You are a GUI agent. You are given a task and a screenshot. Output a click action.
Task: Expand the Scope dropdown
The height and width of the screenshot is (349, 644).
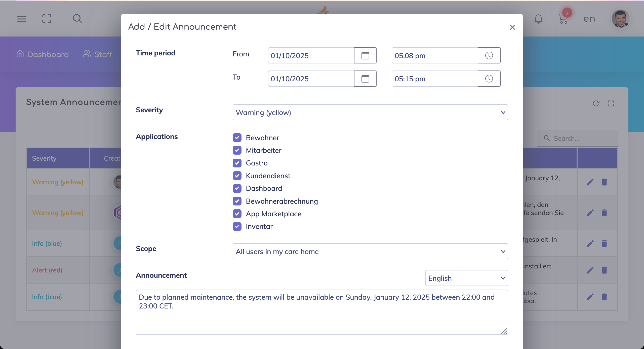370,251
